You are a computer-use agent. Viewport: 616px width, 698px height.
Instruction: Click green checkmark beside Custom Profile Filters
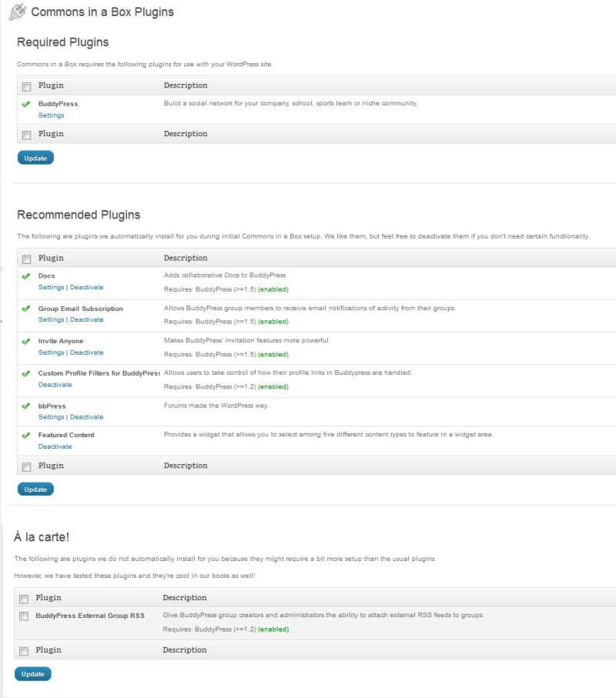(26, 373)
